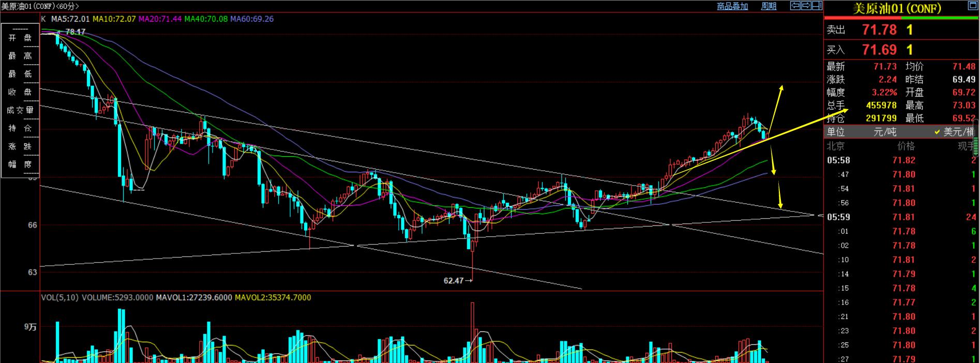This screenshot has height=363, width=980.
Task: Open the 周期 period link
Action: coord(768,6)
